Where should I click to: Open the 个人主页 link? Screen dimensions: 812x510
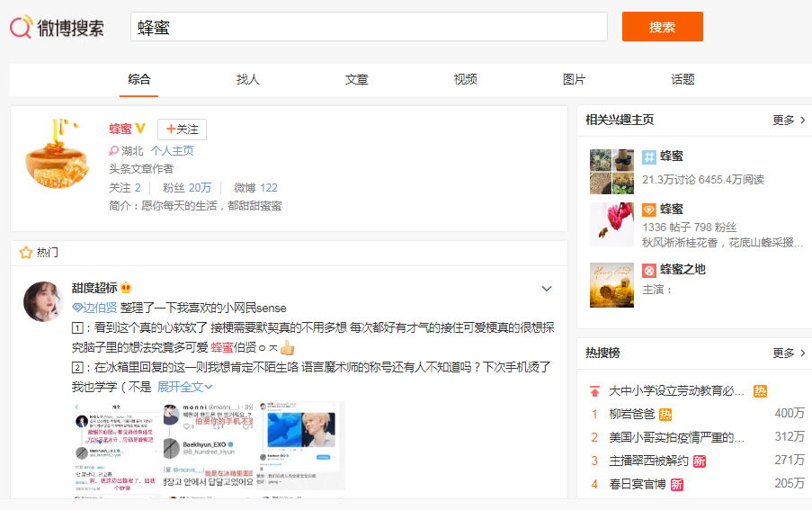(172, 151)
